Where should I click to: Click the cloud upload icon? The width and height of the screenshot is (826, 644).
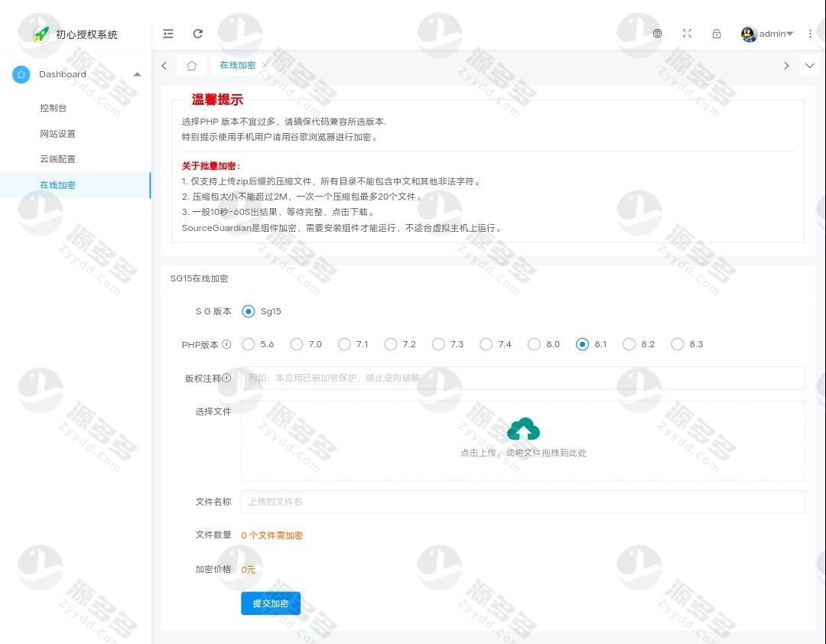pyautogui.click(x=524, y=429)
